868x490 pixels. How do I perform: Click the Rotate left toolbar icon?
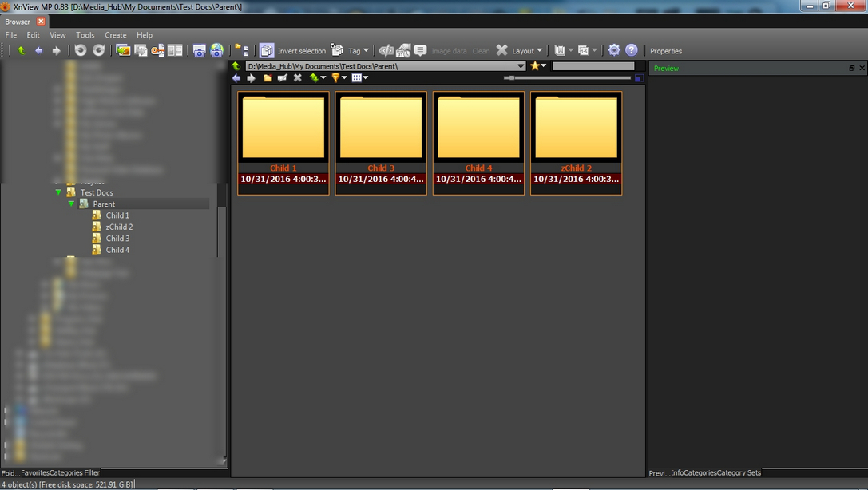(x=81, y=50)
